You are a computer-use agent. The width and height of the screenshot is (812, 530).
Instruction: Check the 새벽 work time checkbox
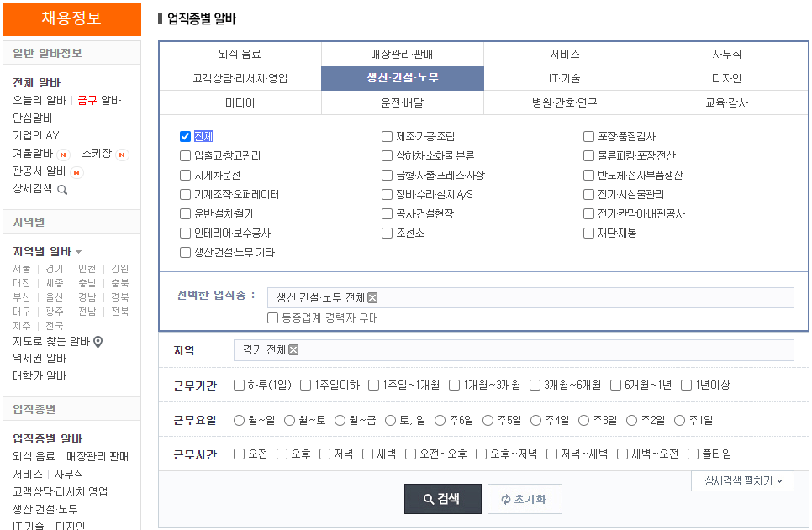(x=367, y=454)
